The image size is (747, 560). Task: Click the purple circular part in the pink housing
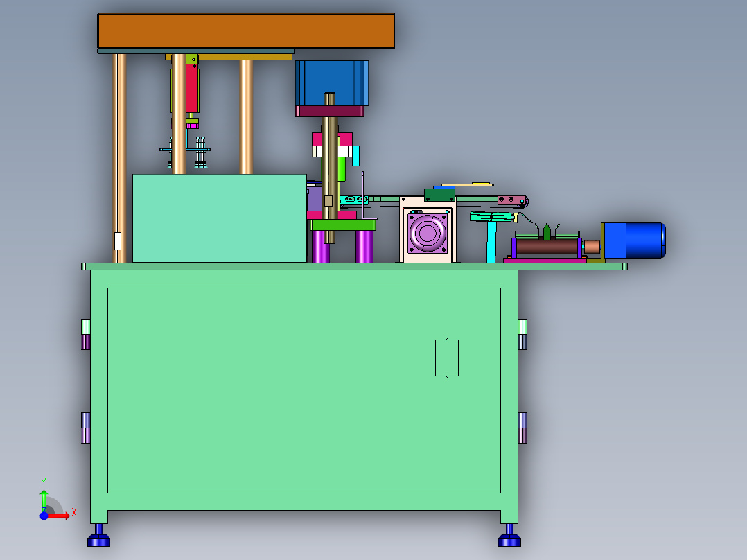point(428,233)
